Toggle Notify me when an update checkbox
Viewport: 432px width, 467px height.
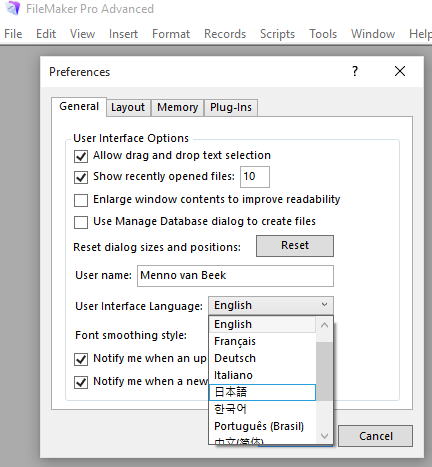(x=81, y=359)
